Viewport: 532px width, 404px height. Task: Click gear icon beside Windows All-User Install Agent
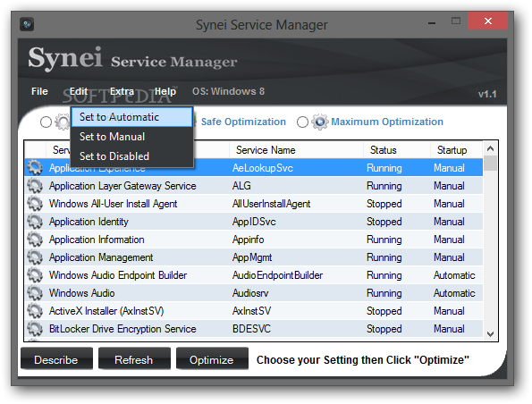pos(35,204)
